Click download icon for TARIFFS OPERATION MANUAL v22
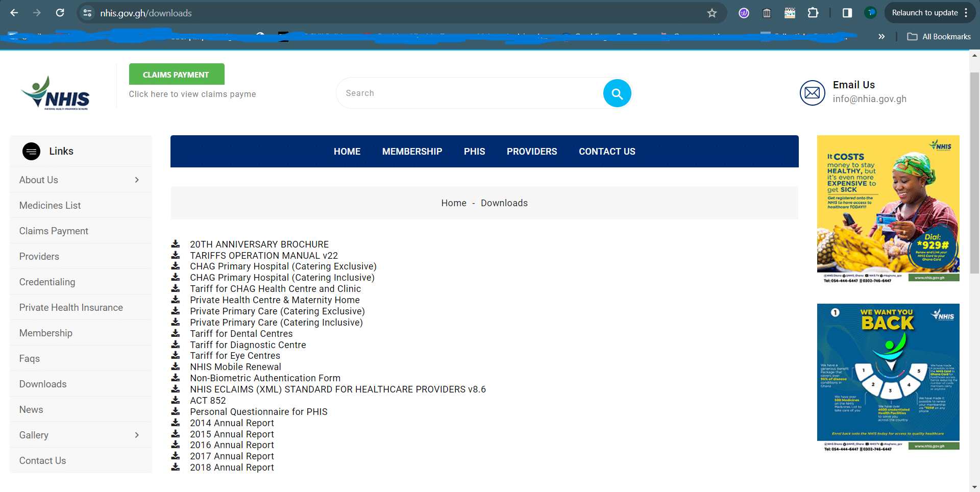 pyautogui.click(x=176, y=255)
